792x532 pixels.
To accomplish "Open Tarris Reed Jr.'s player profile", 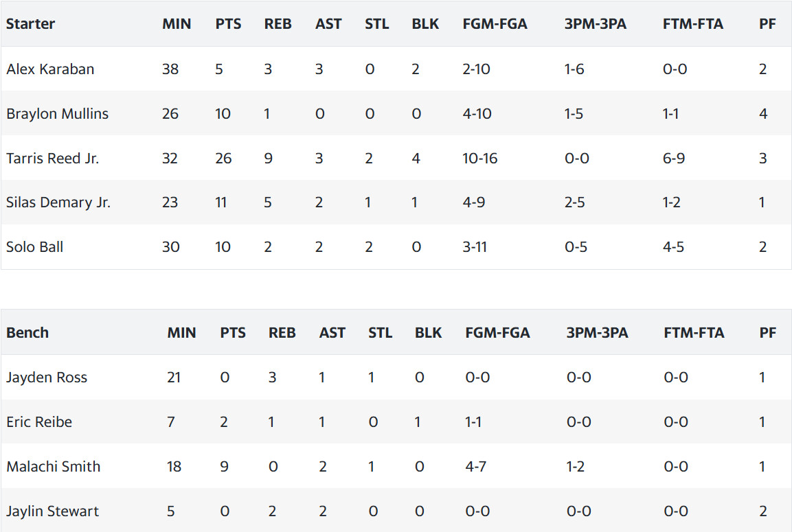I will point(52,158).
